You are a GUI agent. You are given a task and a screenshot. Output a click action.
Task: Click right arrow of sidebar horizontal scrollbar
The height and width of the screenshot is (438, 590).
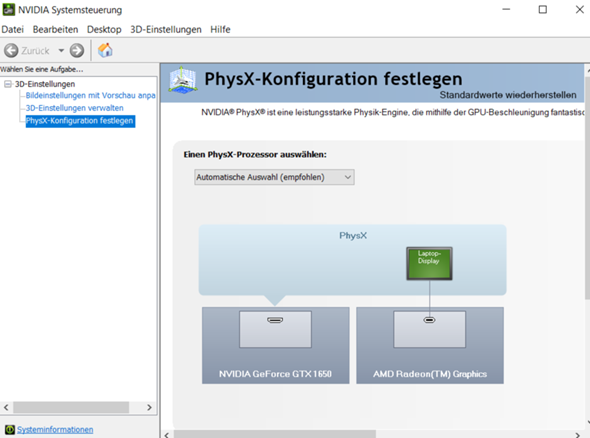coord(149,407)
